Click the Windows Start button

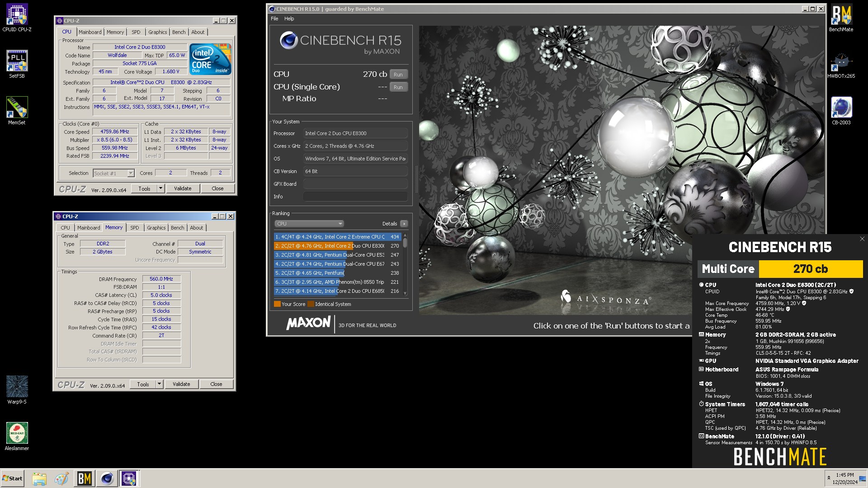[x=13, y=479]
